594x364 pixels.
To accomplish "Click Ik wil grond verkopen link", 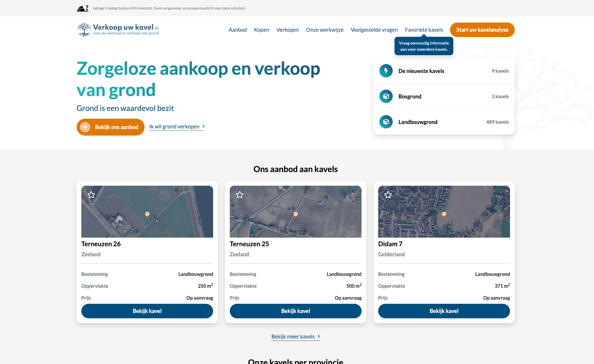I will point(177,127).
